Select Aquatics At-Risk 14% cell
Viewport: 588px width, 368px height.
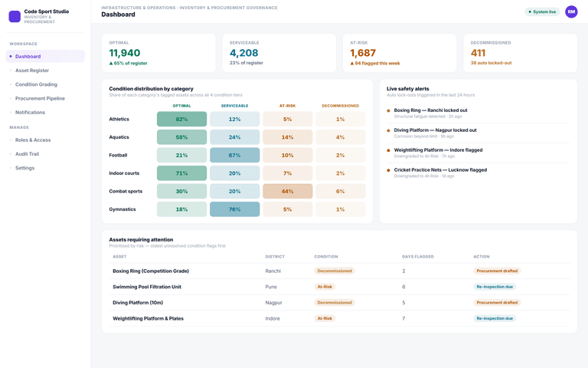(288, 137)
